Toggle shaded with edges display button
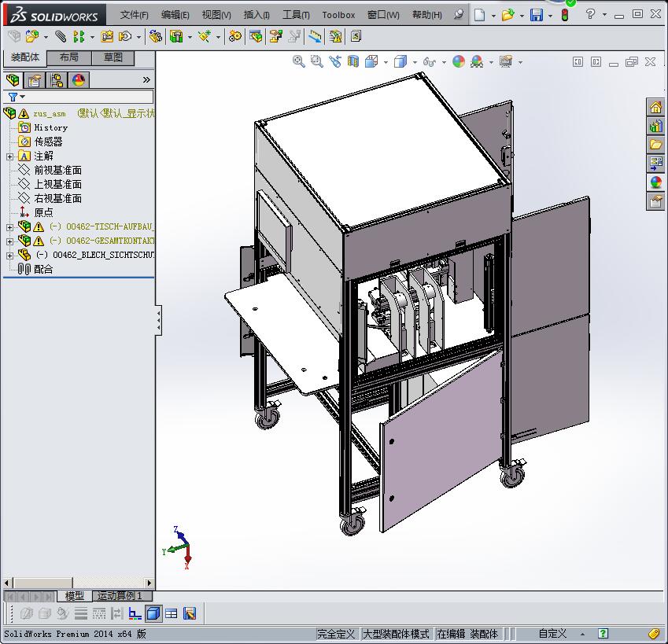The height and width of the screenshot is (644, 668). [153, 613]
